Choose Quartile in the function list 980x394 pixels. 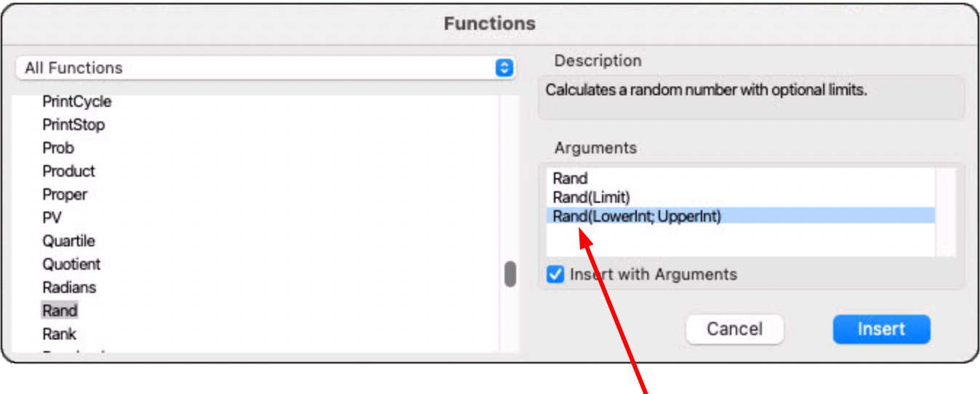click(68, 241)
